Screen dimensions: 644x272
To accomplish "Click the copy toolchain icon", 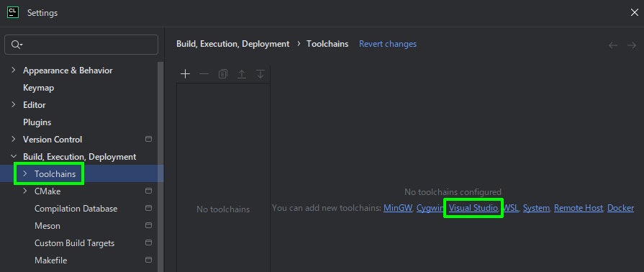I will tap(223, 74).
